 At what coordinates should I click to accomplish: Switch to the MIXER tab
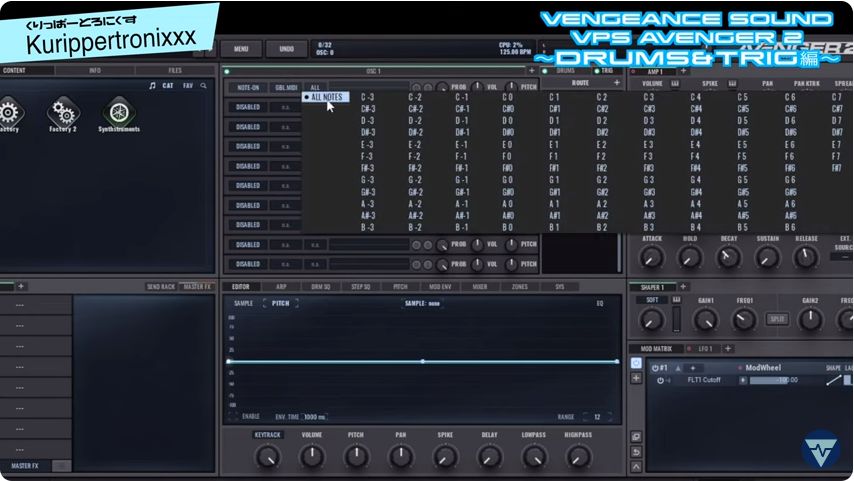tap(479, 287)
